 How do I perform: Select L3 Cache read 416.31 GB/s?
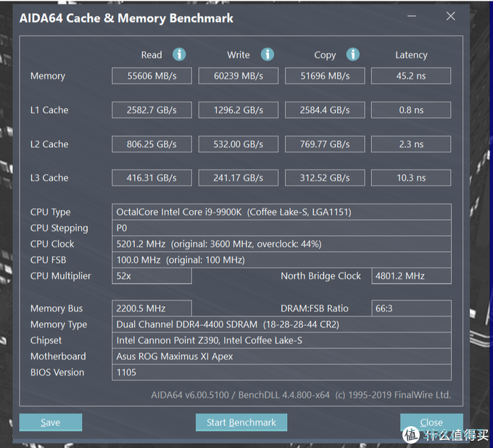tap(152, 178)
